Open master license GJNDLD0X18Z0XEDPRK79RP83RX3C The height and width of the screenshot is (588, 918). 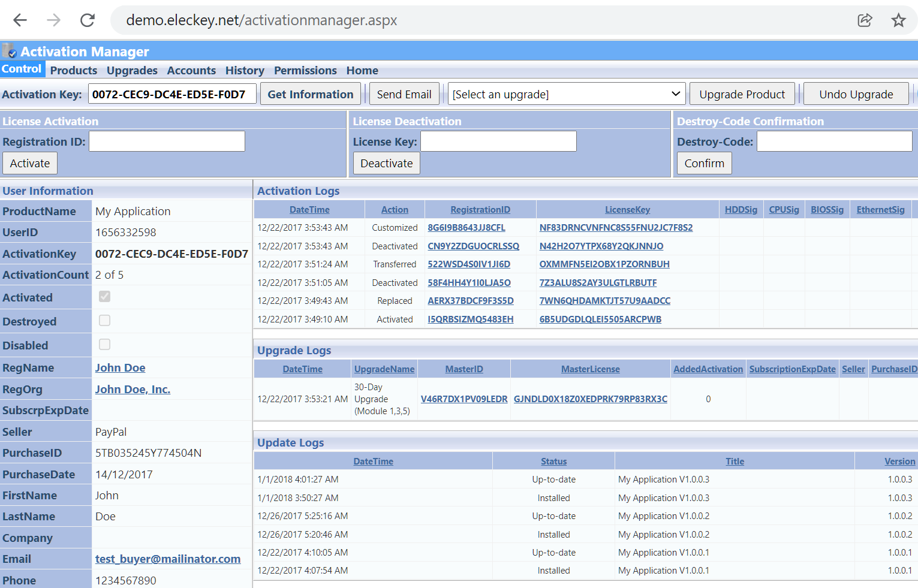[x=591, y=399]
